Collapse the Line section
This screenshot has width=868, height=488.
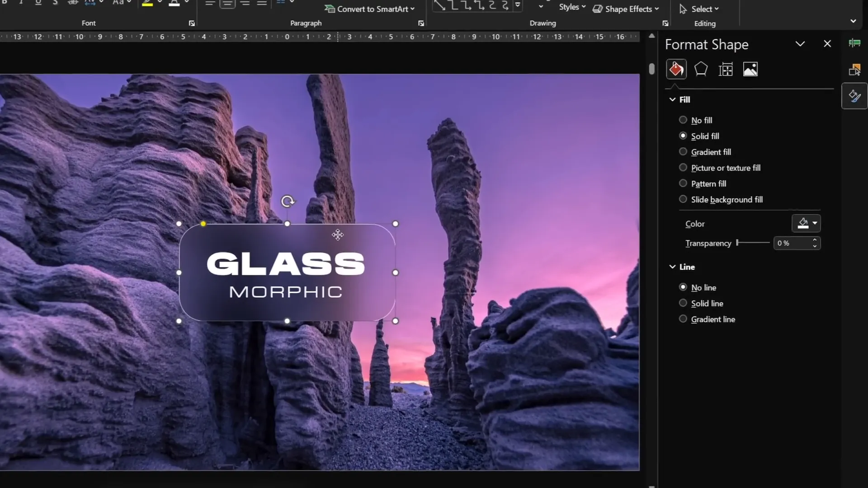[x=672, y=267]
